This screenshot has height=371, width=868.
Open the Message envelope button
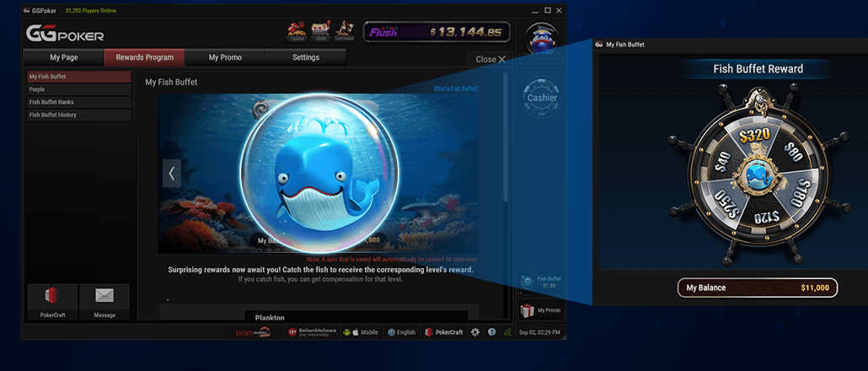point(104,302)
